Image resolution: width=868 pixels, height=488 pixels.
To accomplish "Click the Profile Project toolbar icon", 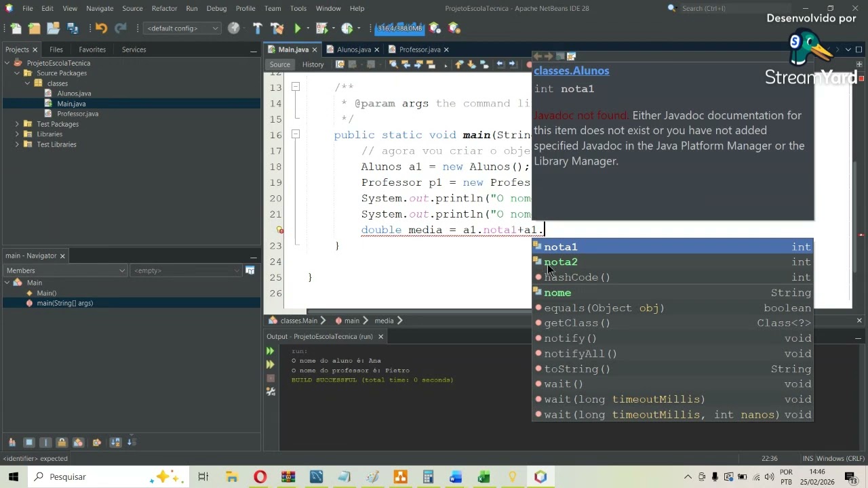I will click(x=347, y=28).
